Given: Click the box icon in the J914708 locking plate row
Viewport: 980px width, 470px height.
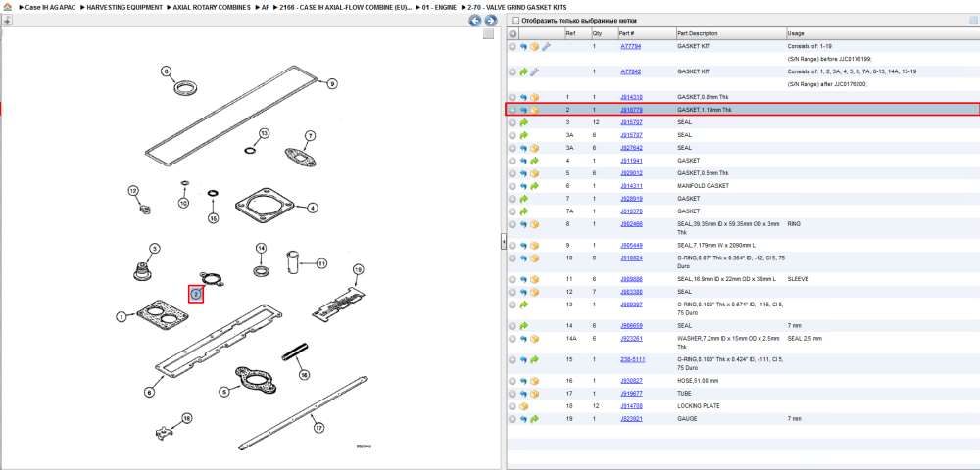Looking at the screenshot, I should (523, 406).
